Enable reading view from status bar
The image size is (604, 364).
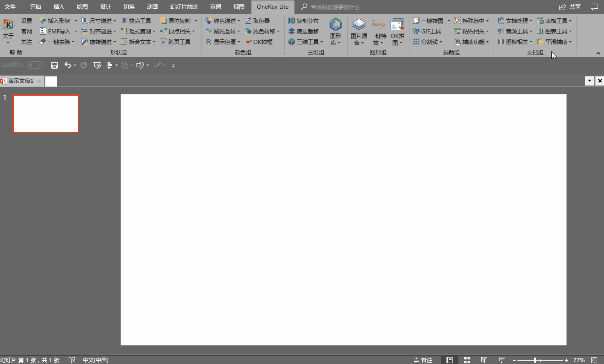click(484, 360)
